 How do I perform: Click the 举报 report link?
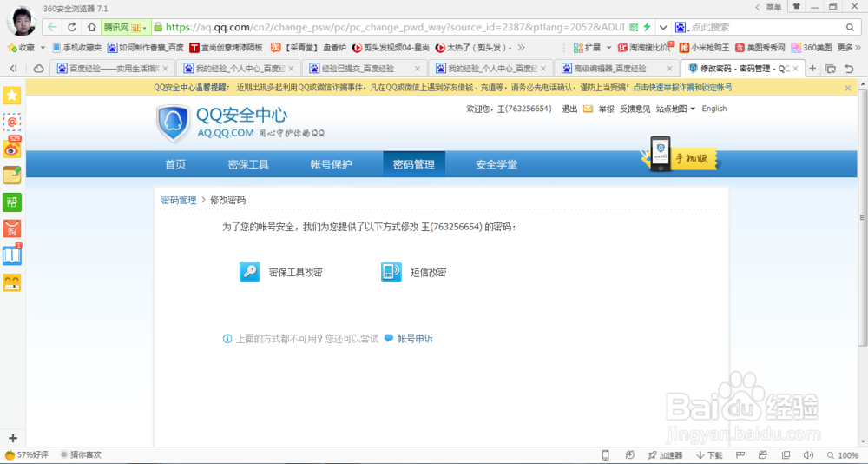(606, 109)
